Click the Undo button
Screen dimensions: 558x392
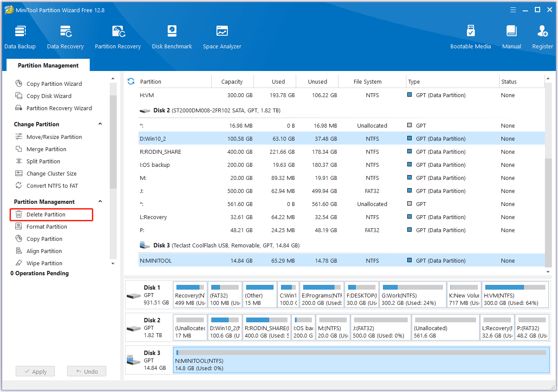(87, 372)
